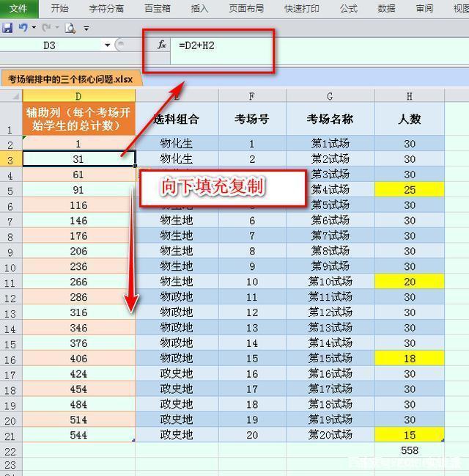
Task: Click 考场号 cell with value 13
Action: [x=252, y=328]
